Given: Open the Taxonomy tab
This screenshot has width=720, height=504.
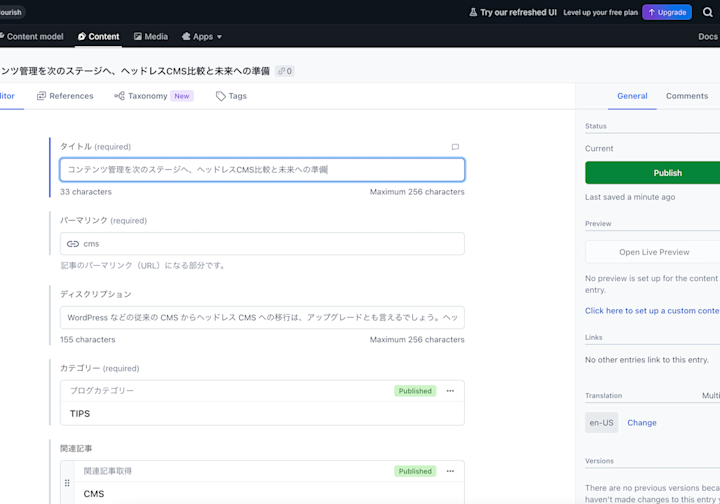Looking at the screenshot, I should coord(154,96).
